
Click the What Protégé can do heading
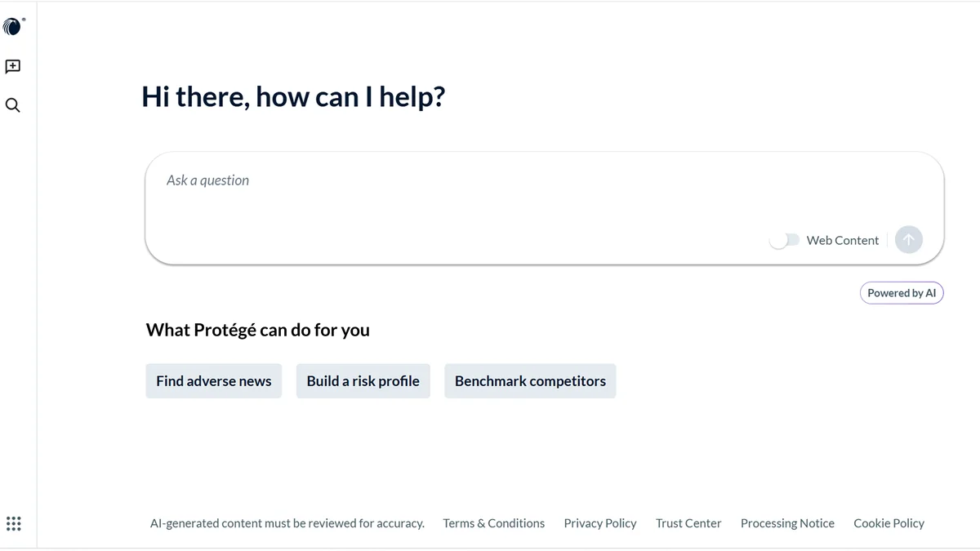(x=258, y=330)
